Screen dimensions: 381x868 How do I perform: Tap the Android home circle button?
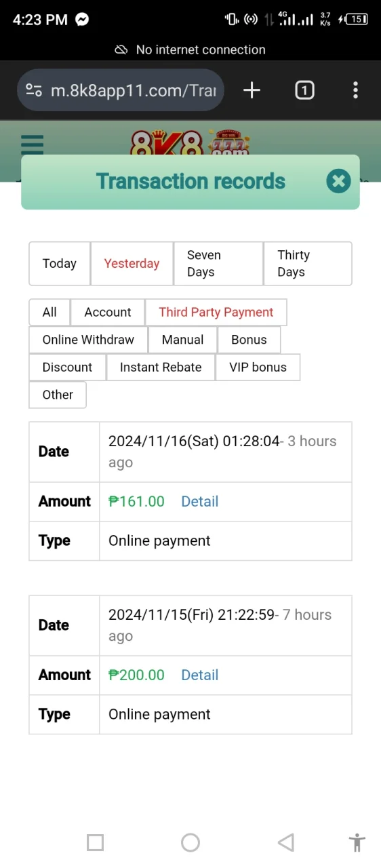(x=190, y=842)
